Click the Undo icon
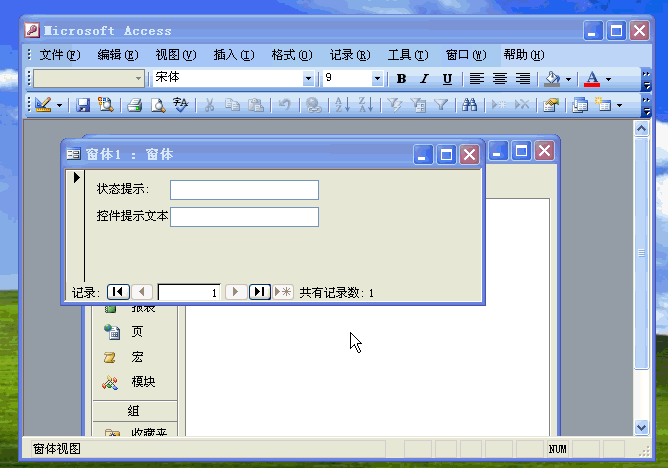Viewport: 668px width, 468px height. click(x=284, y=105)
